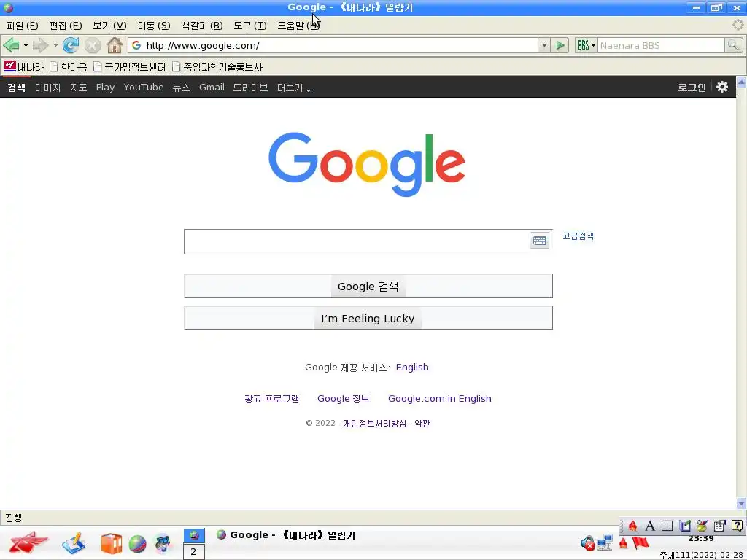
Task: Open 이미지 images from Google bar
Action: click(x=47, y=87)
